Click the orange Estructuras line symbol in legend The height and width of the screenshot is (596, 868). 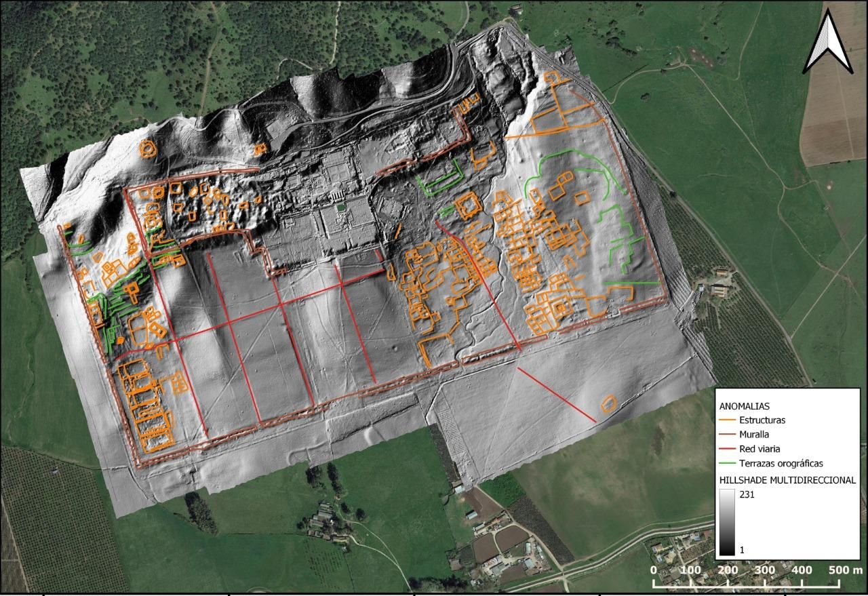pos(726,420)
